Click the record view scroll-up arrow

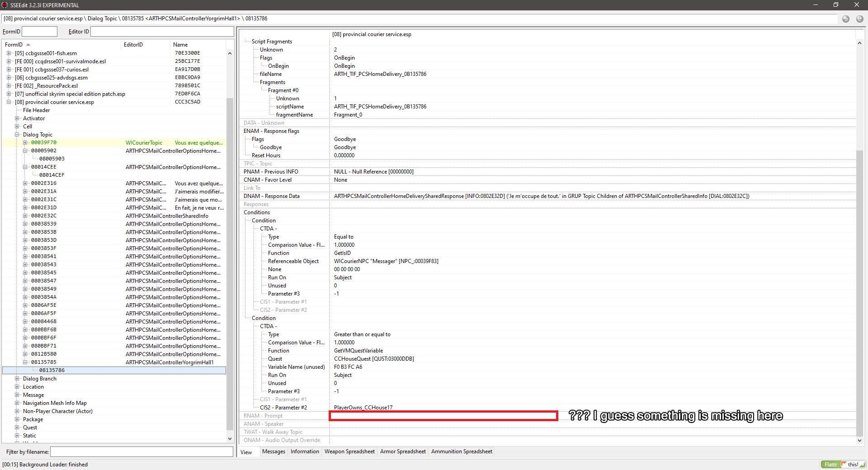pos(859,43)
